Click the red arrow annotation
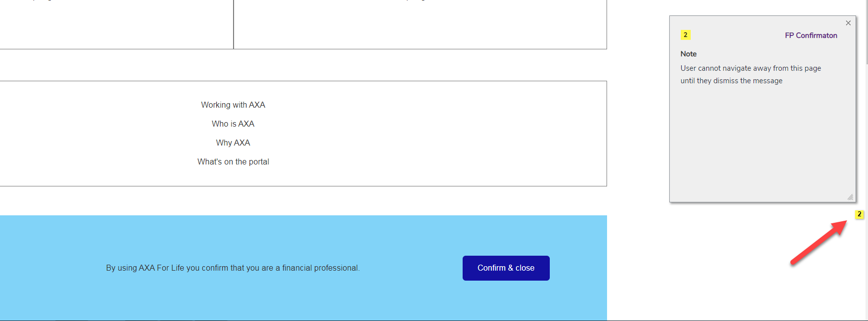The height and width of the screenshot is (321, 868). 819,242
